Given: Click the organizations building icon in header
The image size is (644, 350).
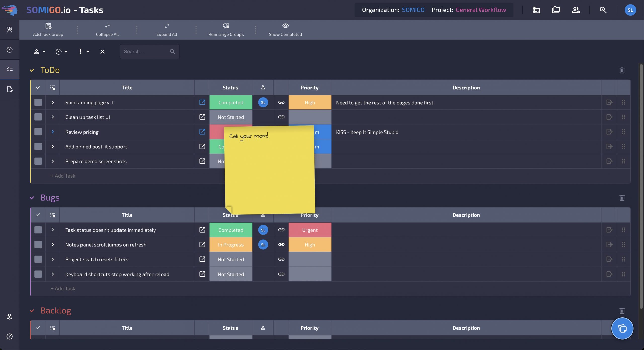Looking at the screenshot, I should pos(536,10).
